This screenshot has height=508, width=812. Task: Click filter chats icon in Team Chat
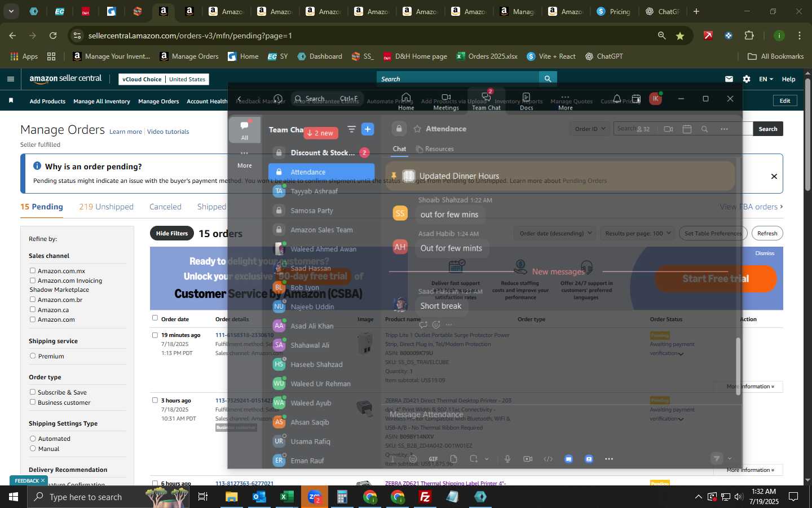(351, 129)
